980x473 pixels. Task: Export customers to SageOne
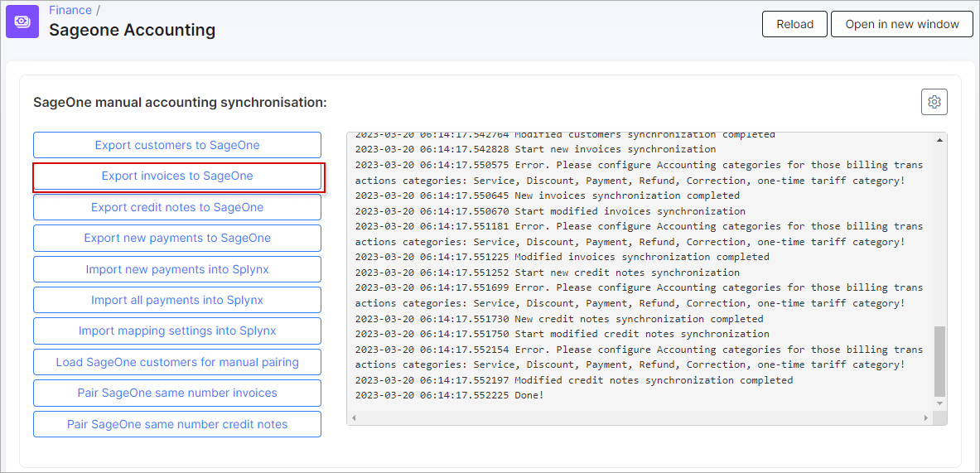point(177,145)
